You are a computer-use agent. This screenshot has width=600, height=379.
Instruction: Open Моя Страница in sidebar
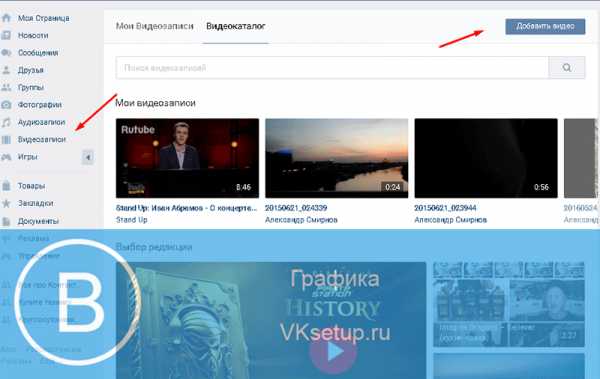pos(44,18)
